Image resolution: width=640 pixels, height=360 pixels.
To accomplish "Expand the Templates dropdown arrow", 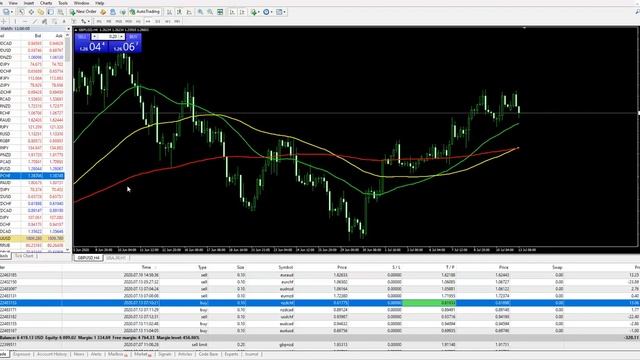I will tap(284, 12).
